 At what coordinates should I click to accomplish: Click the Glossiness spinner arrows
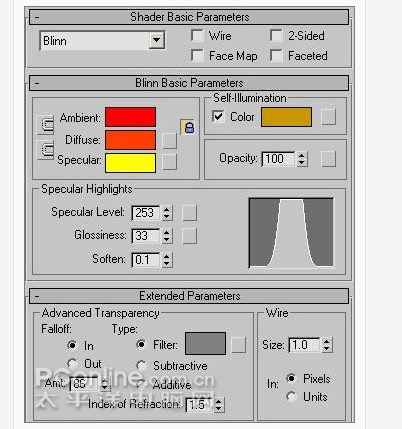coord(167,236)
